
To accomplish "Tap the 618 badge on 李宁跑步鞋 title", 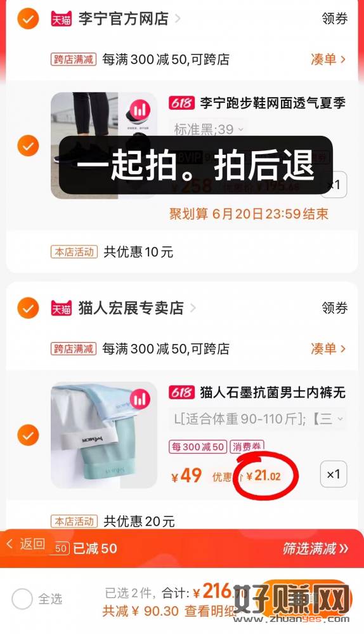I will click(182, 103).
